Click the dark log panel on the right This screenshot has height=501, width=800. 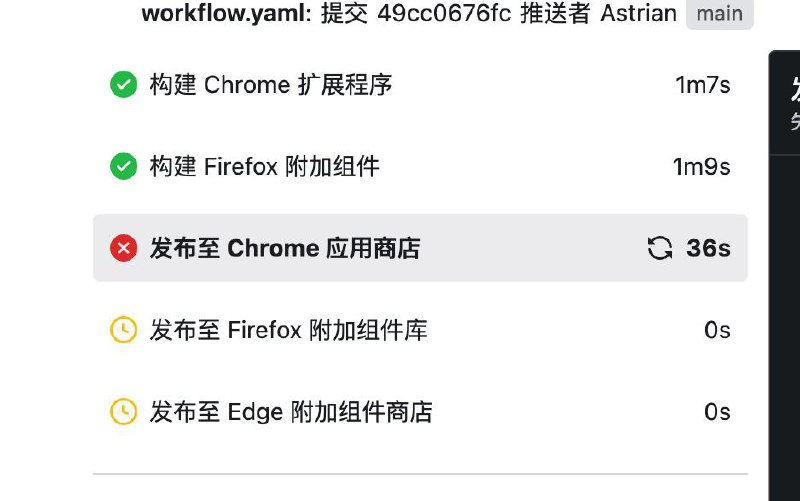click(785, 275)
